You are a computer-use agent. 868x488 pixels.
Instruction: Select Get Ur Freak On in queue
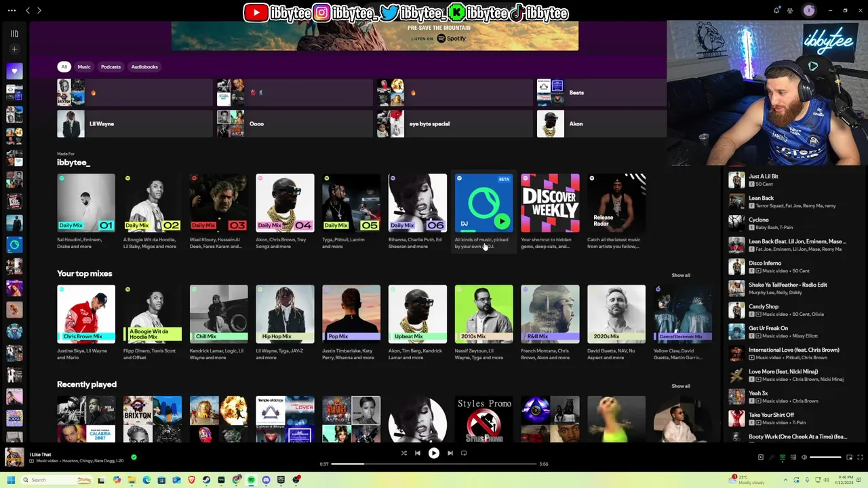pos(789,331)
